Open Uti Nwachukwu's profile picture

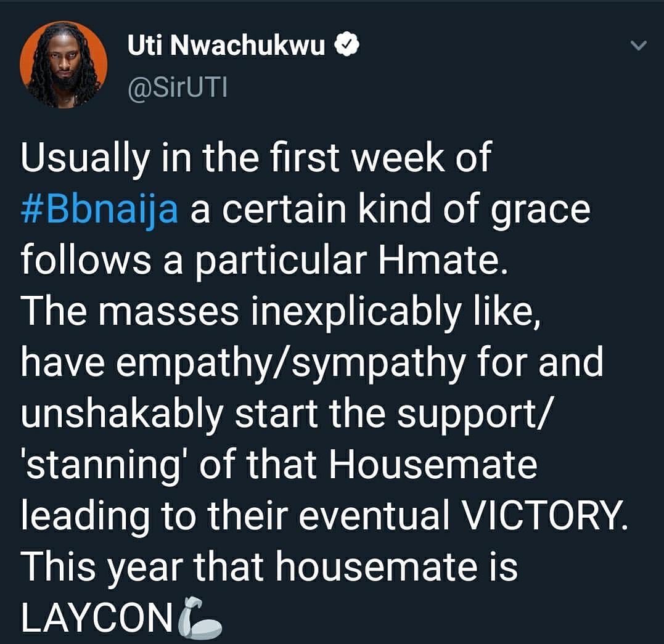click(x=64, y=65)
